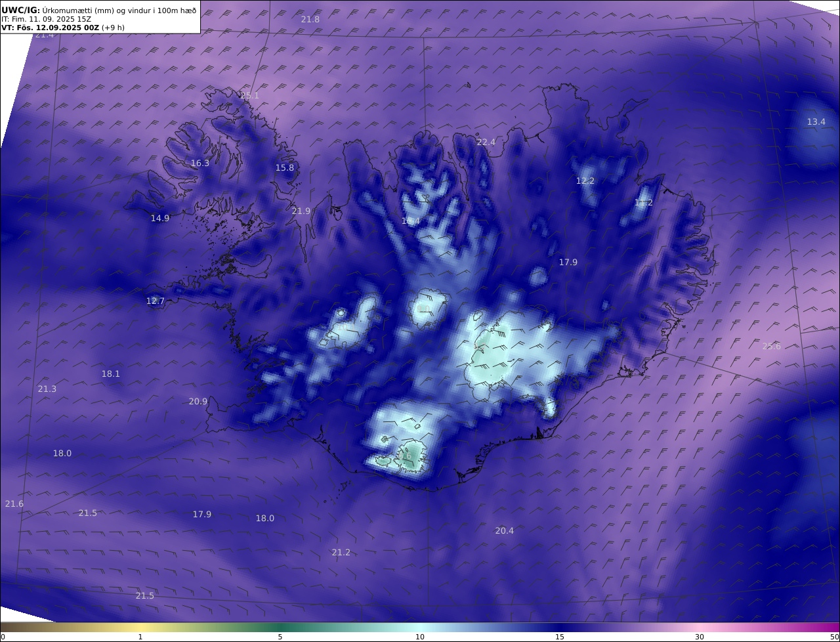Click the 21.9 value label

coord(301,211)
